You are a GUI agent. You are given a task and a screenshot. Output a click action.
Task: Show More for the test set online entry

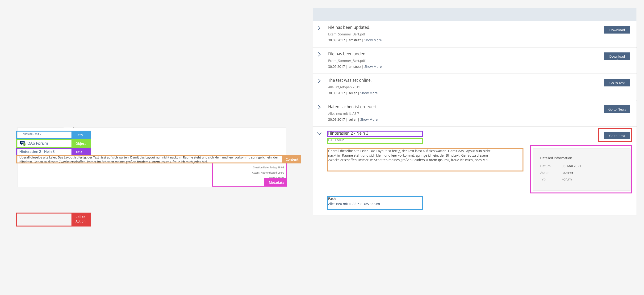pos(369,93)
